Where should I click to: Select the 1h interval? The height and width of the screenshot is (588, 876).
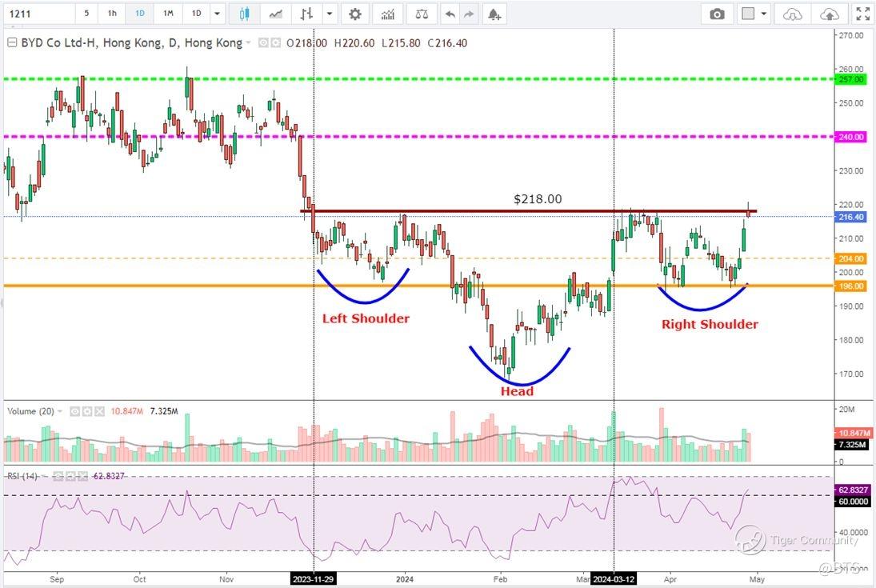(112, 14)
